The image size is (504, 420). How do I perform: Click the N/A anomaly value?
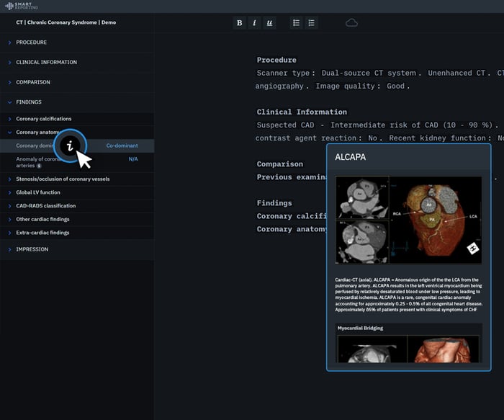tap(133, 158)
